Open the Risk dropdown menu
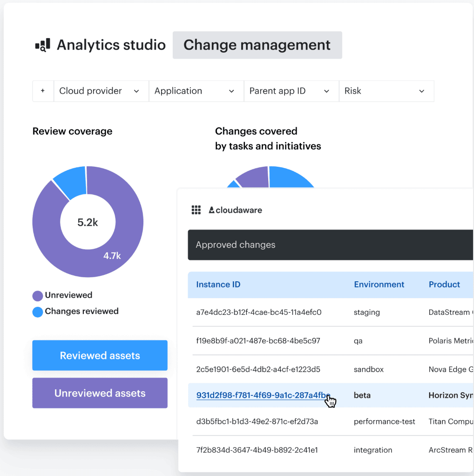This screenshot has height=476, width=474. [x=386, y=91]
